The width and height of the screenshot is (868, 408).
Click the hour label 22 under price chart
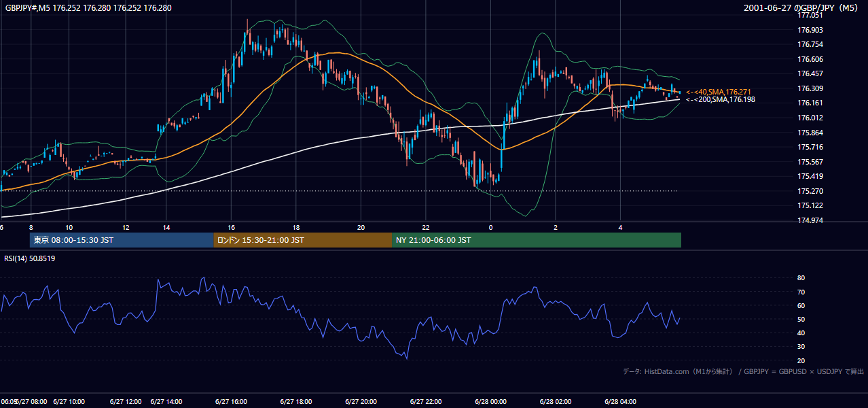pyautogui.click(x=426, y=227)
